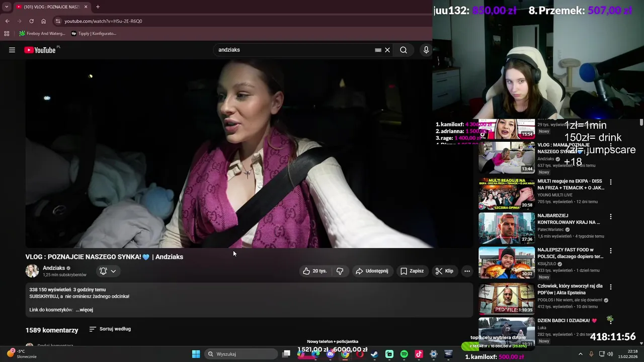Screen dimensions: 644x362
Task: Open the Fireboy And Watergirl bookmark
Action: tap(42, 33)
